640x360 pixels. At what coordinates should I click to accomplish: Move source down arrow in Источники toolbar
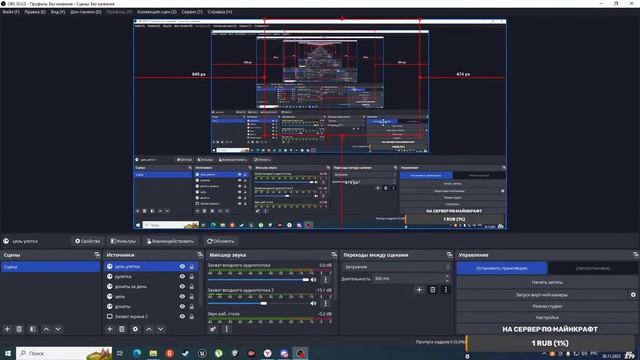tap(161, 329)
